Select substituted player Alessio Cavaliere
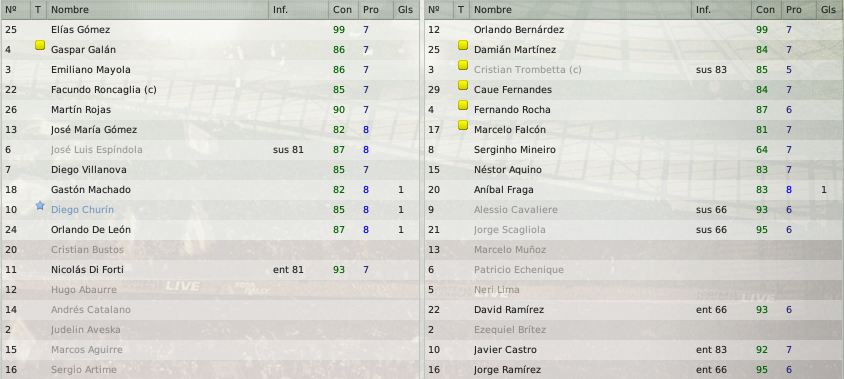This screenshot has width=844, height=379. 634,209
